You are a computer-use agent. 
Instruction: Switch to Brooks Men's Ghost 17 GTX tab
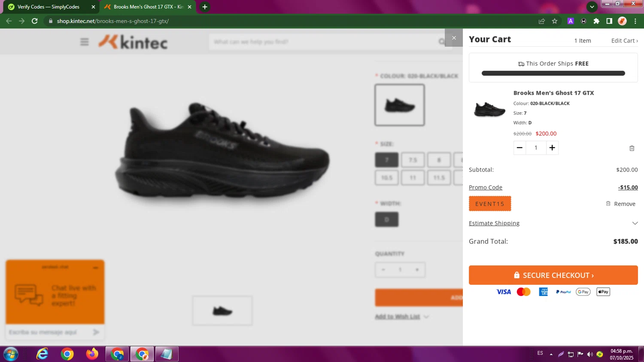click(x=148, y=7)
